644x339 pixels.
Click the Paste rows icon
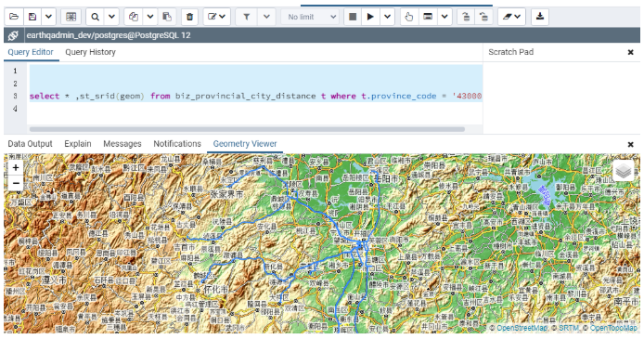[x=167, y=17]
